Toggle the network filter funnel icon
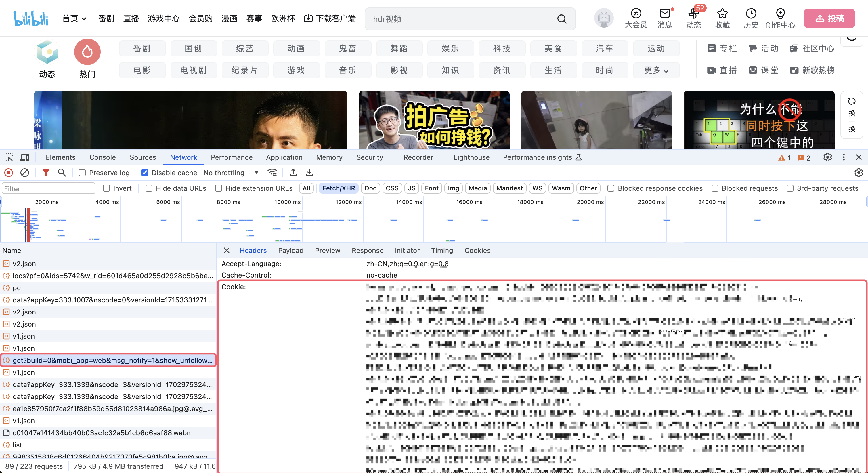 pyautogui.click(x=46, y=173)
